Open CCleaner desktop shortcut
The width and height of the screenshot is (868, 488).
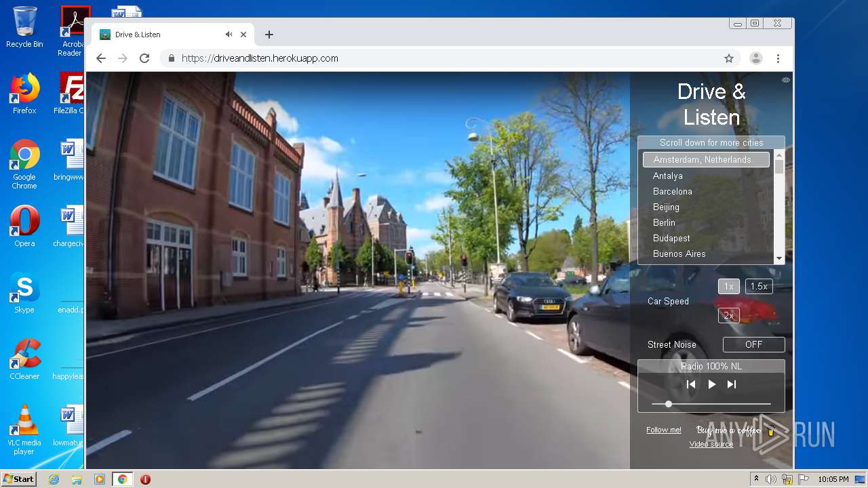click(x=24, y=359)
